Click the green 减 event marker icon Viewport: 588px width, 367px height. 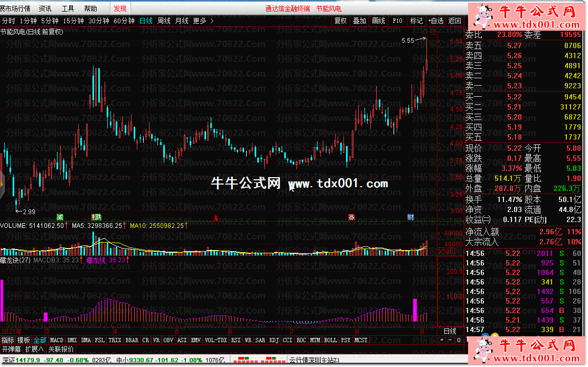point(60,217)
